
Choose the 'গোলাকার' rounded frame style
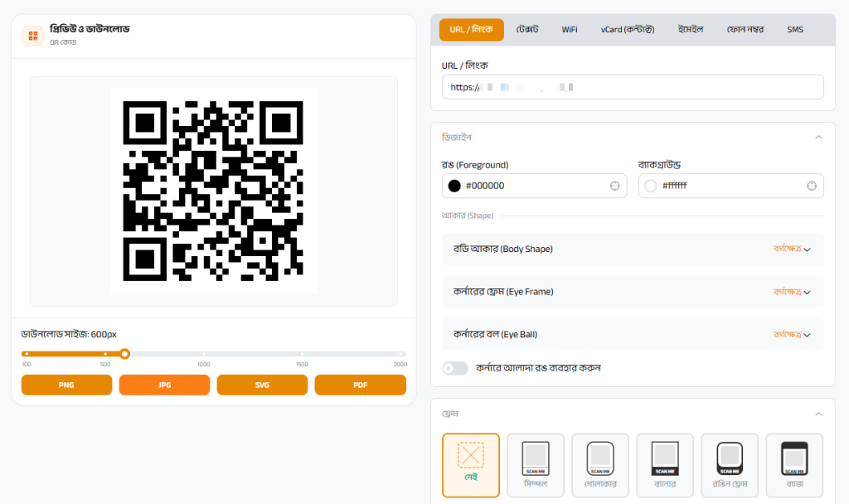click(600, 465)
